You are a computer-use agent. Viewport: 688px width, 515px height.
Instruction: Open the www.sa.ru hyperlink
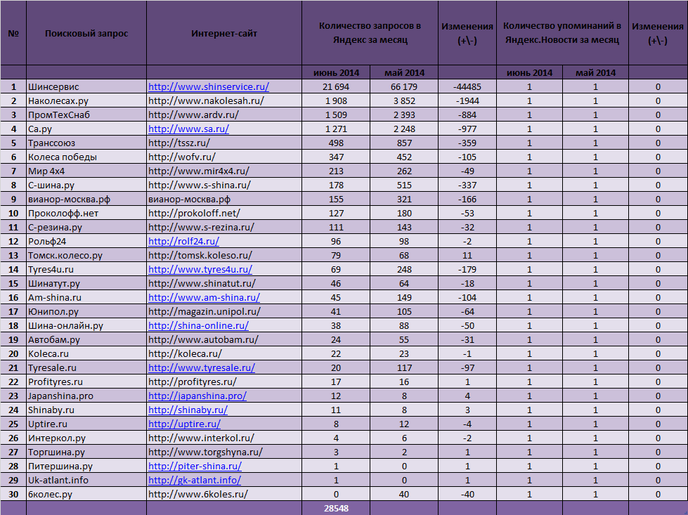tap(188, 129)
